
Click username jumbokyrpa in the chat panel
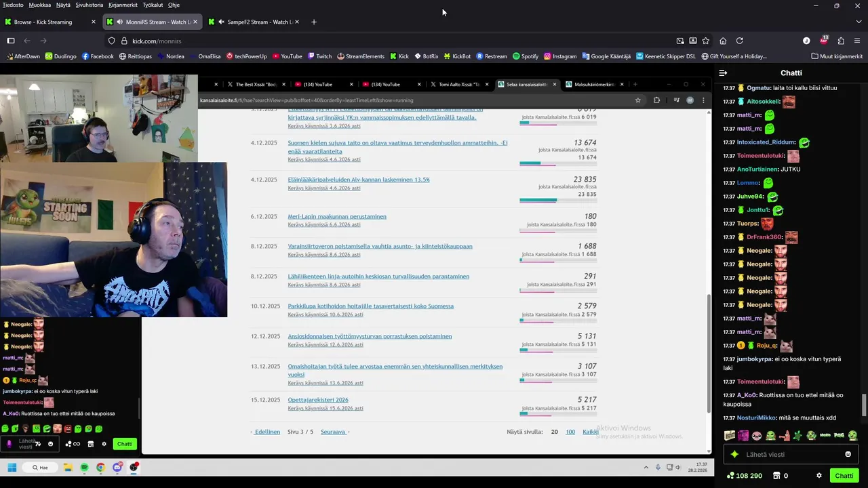pyautogui.click(x=755, y=359)
